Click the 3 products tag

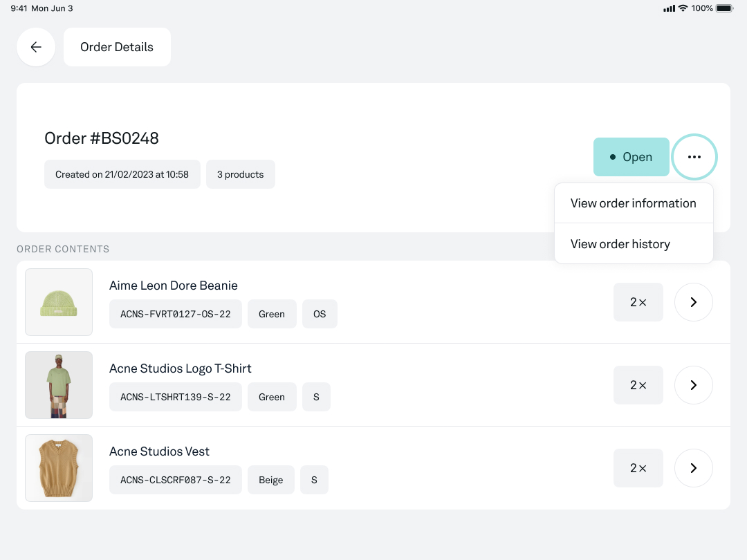click(x=241, y=174)
